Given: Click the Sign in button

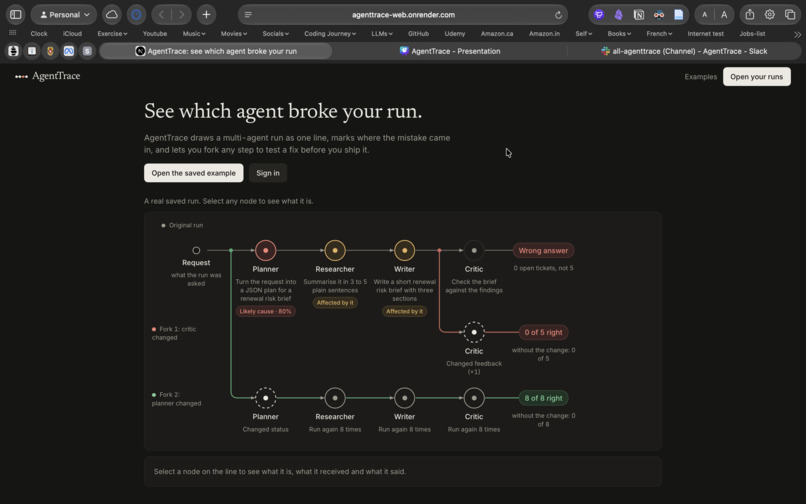Looking at the screenshot, I should point(268,173).
